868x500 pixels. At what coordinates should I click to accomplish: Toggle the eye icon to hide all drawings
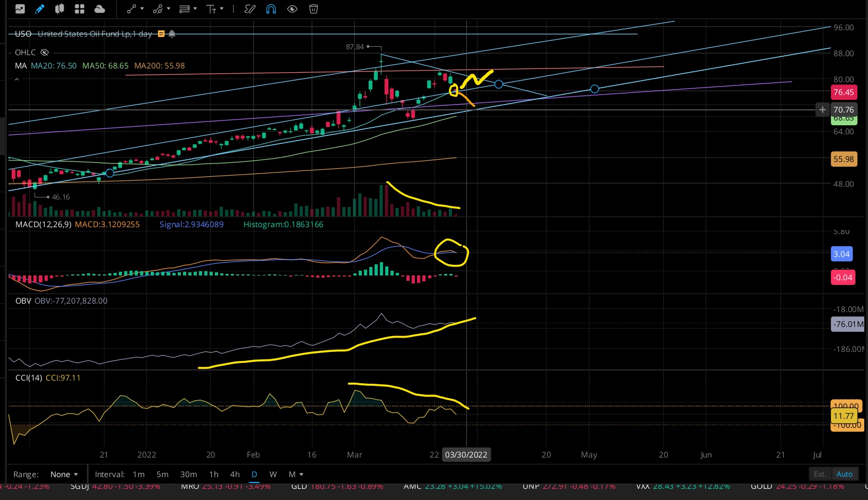pos(292,9)
